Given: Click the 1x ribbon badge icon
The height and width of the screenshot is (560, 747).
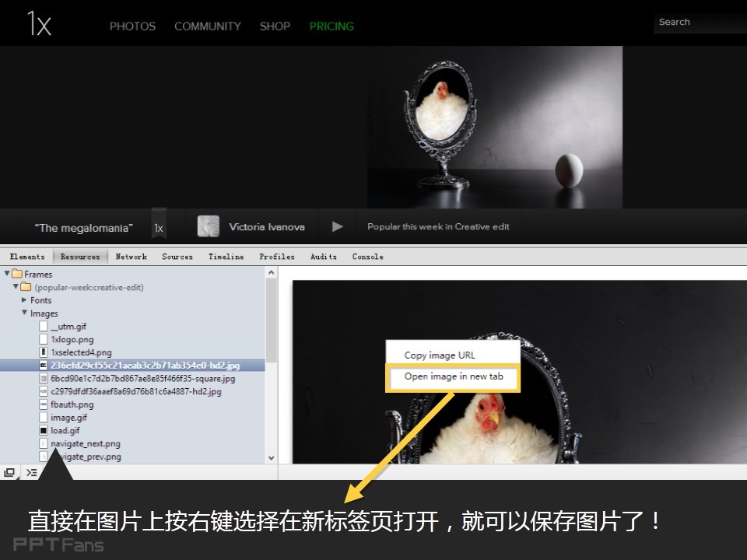Looking at the screenshot, I should (159, 222).
